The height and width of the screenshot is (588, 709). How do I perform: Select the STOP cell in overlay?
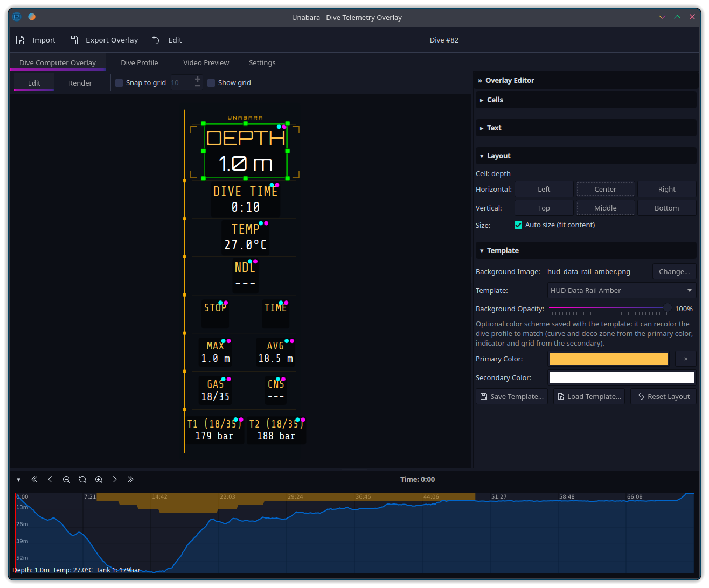215,314
